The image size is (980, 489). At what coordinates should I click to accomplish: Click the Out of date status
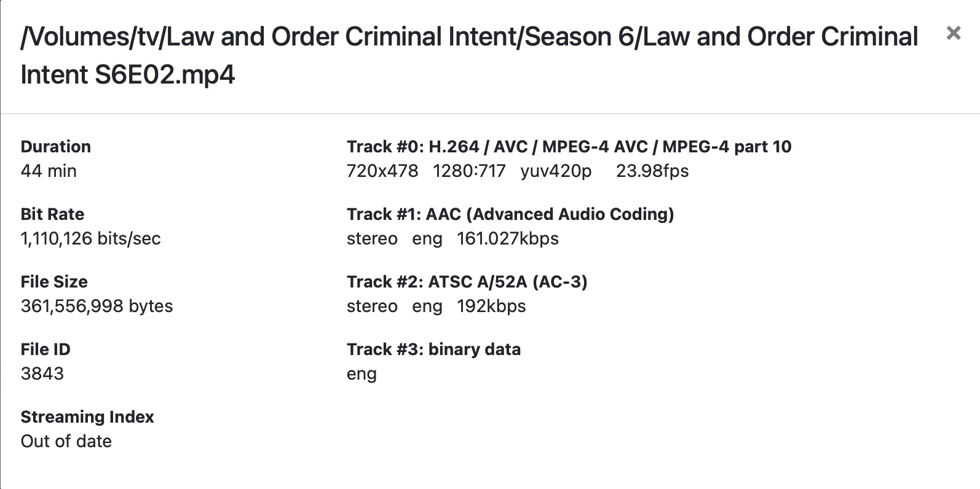(66, 441)
